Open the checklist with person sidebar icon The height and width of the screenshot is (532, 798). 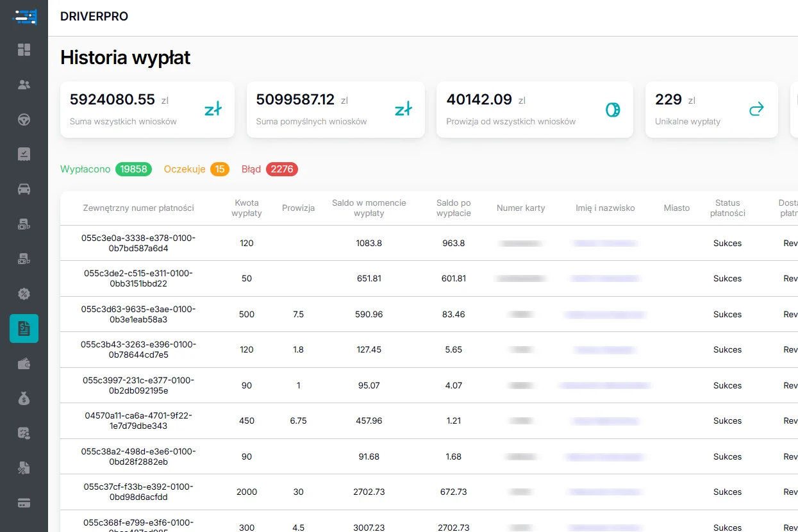[24, 433]
